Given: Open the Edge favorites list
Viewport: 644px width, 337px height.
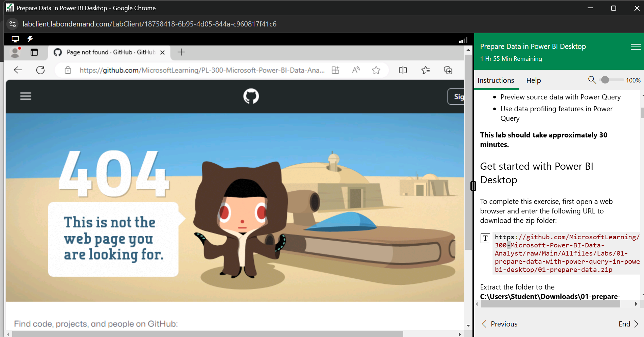Looking at the screenshot, I should tap(426, 70).
